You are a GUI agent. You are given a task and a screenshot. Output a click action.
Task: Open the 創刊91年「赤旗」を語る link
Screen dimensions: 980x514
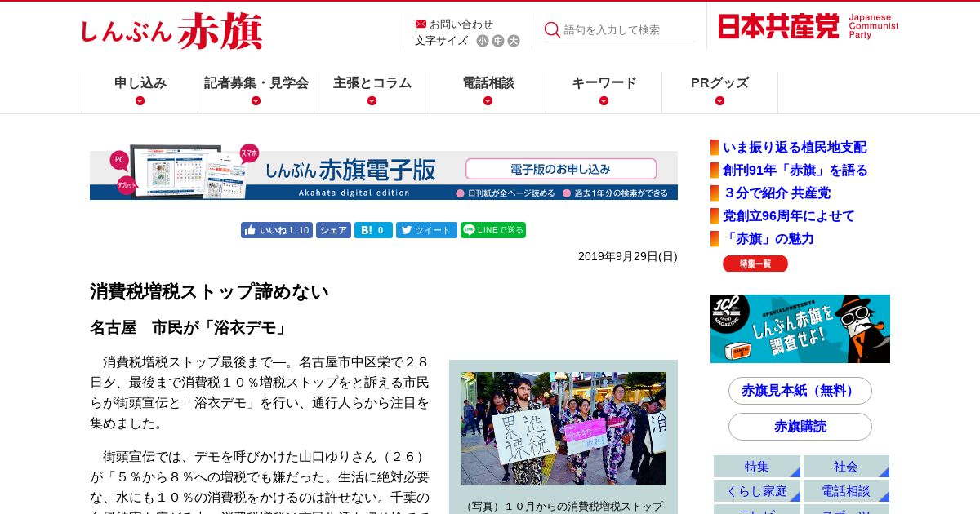click(x=795, y=171)
